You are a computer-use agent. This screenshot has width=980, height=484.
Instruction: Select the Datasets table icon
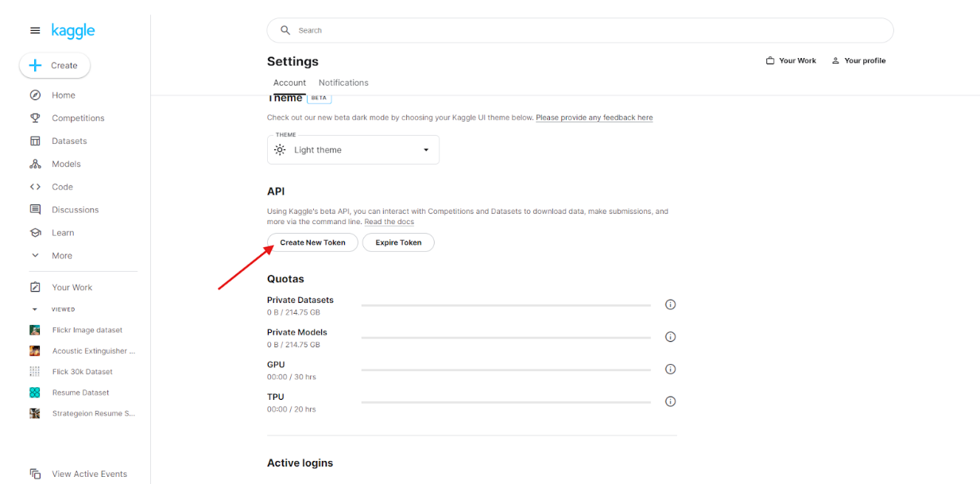tap(35, 141)
